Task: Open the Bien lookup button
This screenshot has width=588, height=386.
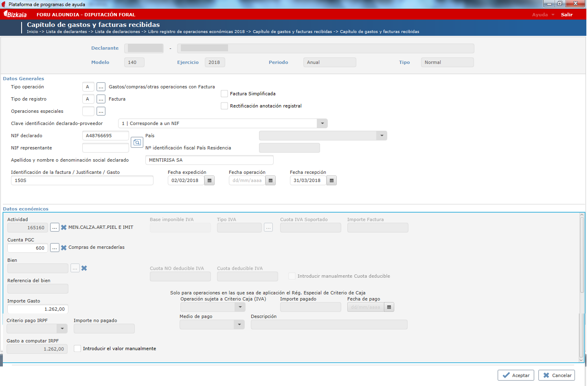Action: (x=75, y=268)
